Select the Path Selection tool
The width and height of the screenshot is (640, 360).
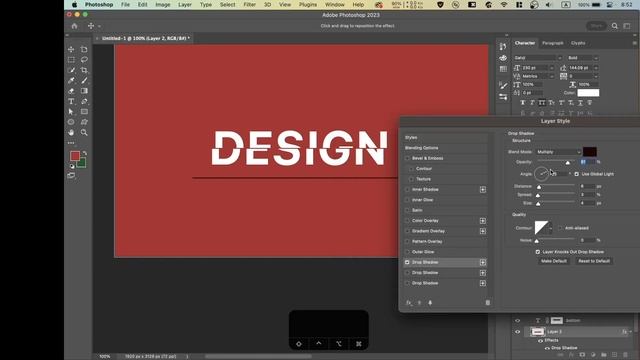point(71,111)
